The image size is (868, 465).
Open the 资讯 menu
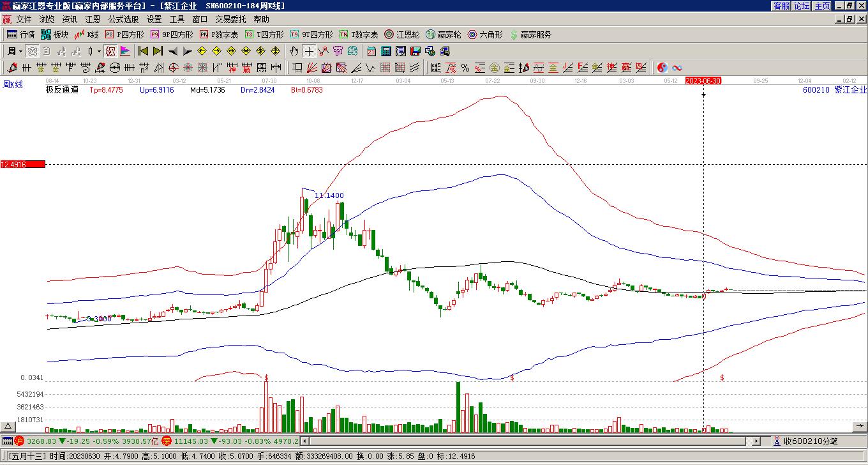point(70,19)
